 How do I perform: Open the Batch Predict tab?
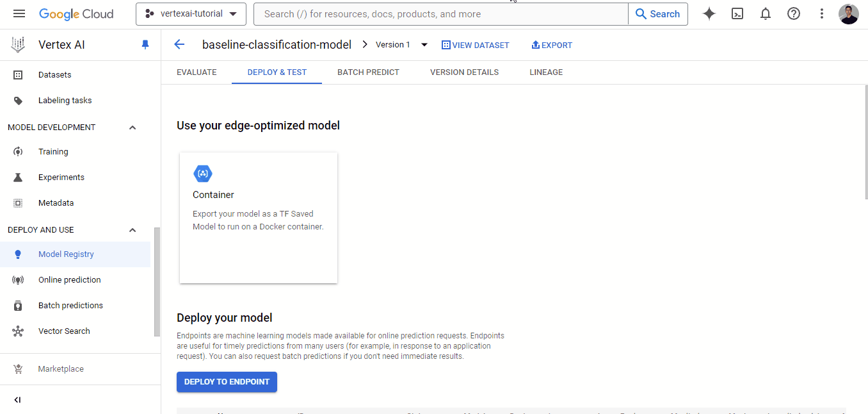coord(368,72)
